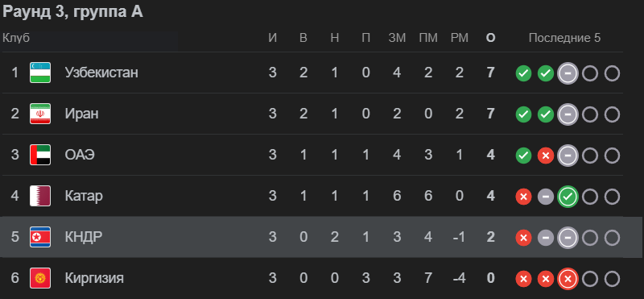Viewport: 644px width, 299px height.
Task: Click UAE's red loss result icon
Action: pos(546,156)
